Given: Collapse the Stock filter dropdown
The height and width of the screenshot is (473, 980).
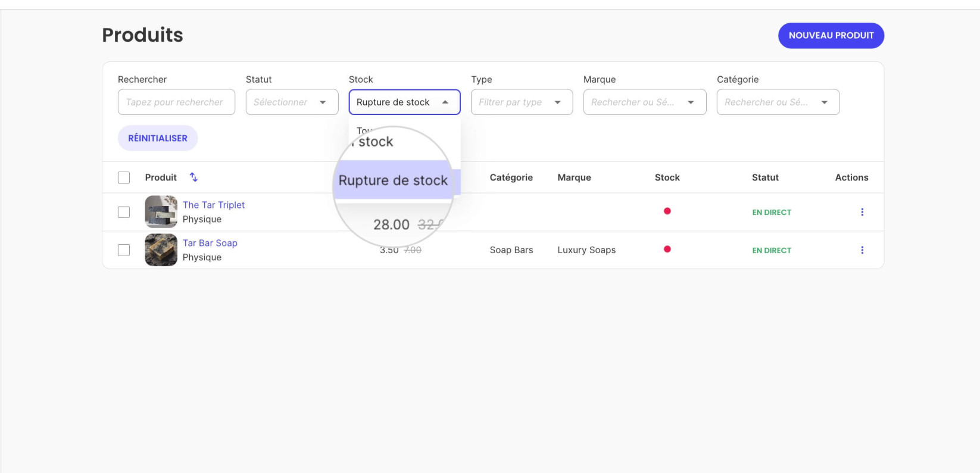Looking at the screenshot, I should 404,102.
